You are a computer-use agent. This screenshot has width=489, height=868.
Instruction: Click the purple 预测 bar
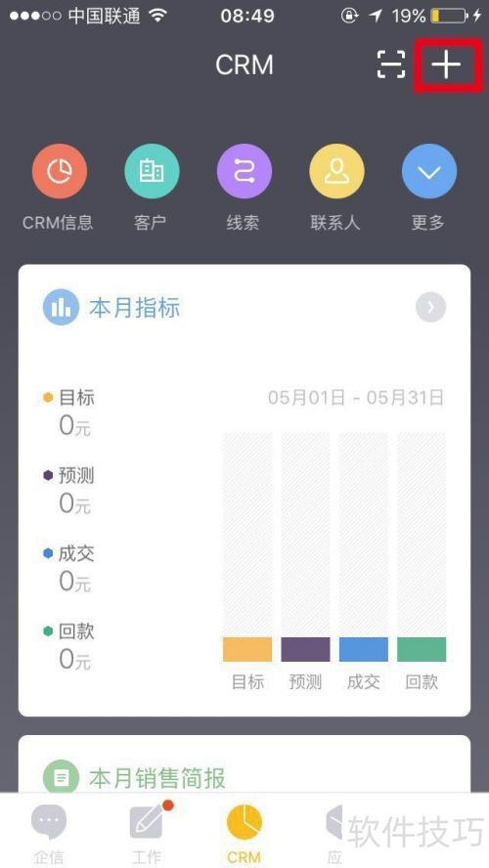pyautogui.click(x=306, y=649)
